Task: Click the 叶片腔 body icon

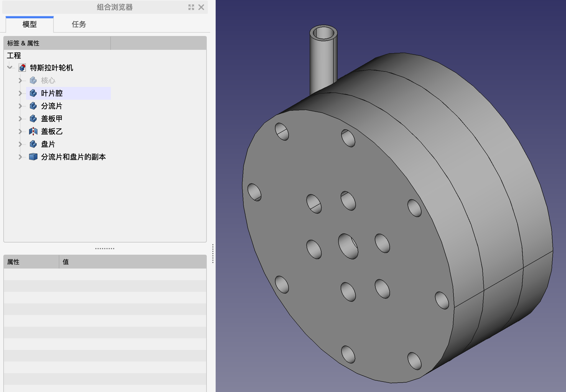Action: (33, 93)
